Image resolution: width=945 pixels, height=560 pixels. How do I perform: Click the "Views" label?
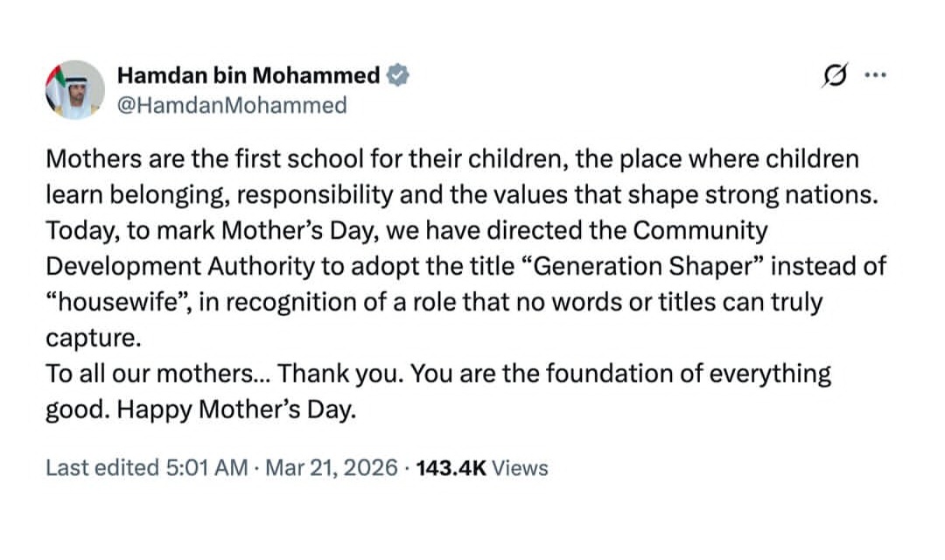520,468
